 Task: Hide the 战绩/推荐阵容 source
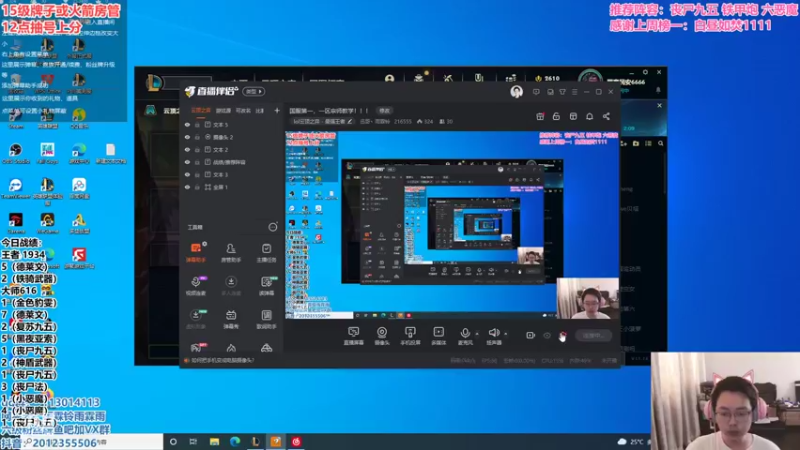(x=187, y=162)
